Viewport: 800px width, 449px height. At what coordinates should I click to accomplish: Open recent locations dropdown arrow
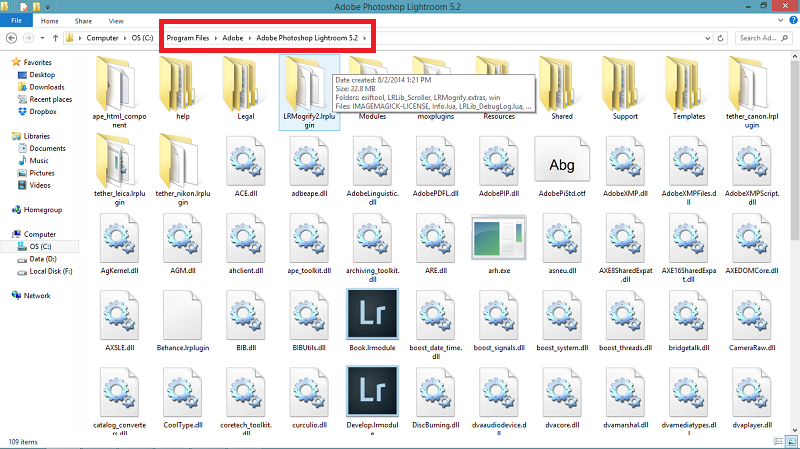pyautogui.click(x=42, y=38)
